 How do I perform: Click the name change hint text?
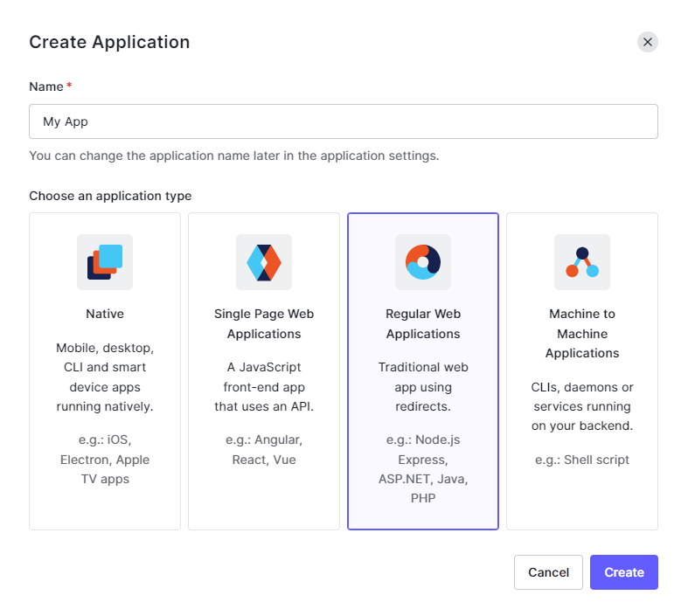click(x=234, y=156)
